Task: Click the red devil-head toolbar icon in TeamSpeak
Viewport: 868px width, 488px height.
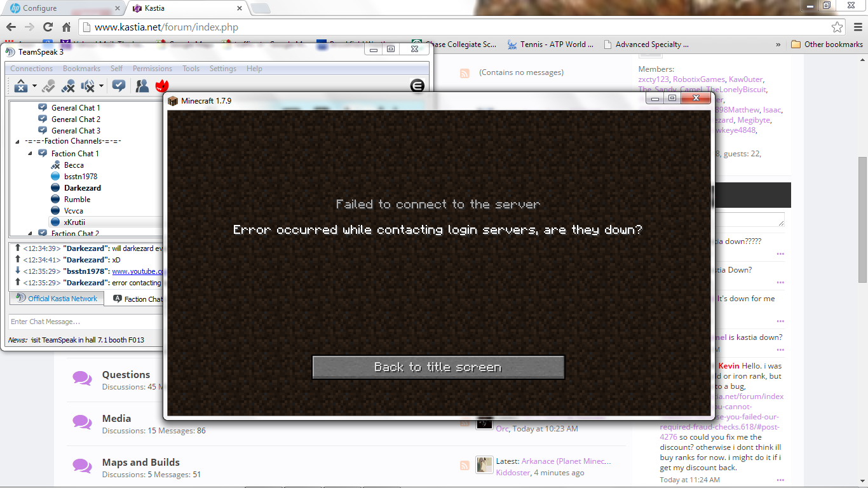Action: click(x=161, y=86)
